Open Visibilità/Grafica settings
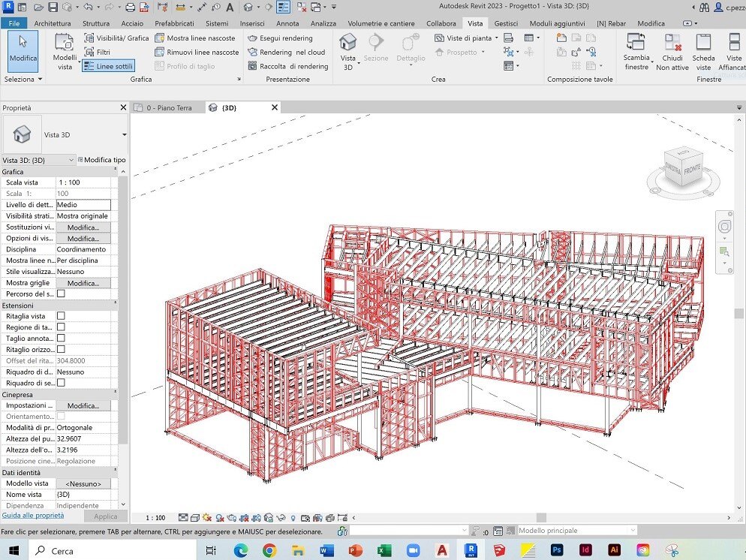 [x=116, y=38]
